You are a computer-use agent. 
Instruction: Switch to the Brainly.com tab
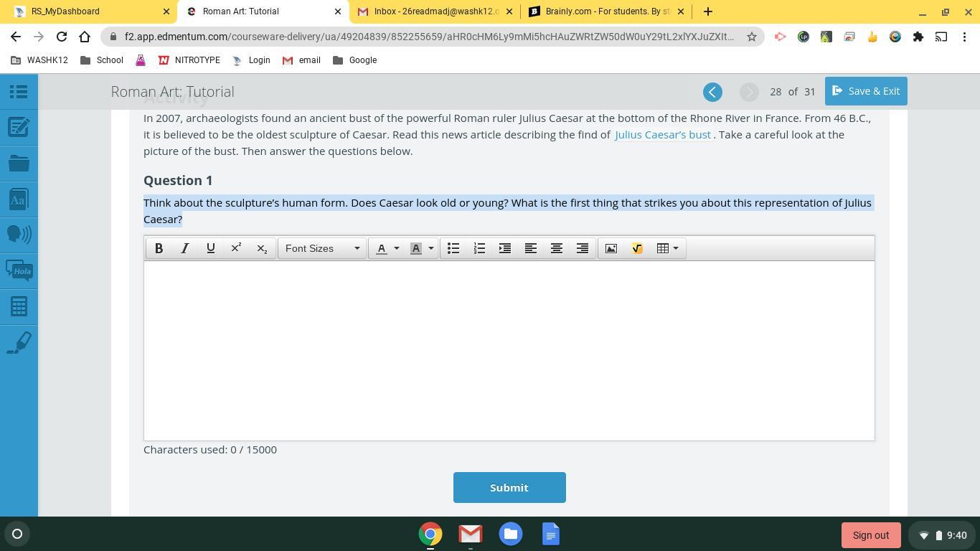(606, 11)
